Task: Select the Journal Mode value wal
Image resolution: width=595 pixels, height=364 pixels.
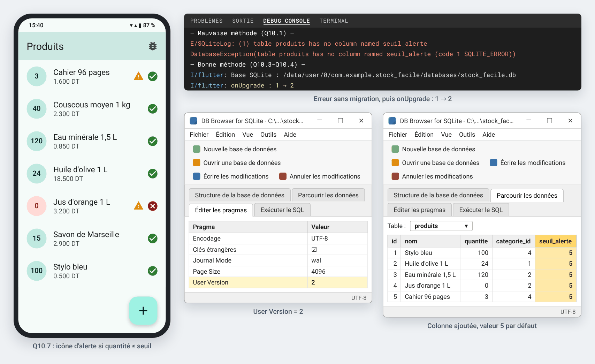Action: pyautogui.click(x=337, y=260)
